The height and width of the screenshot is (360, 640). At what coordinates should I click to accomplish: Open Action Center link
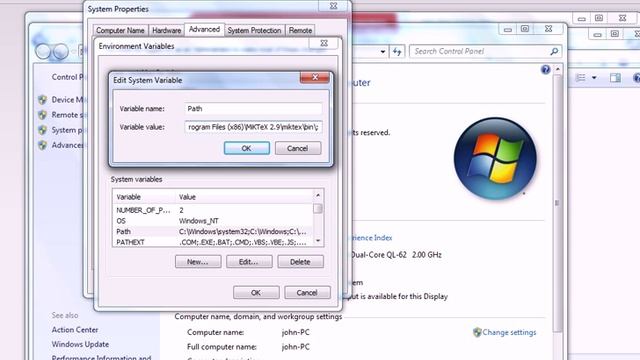click(75, 329)
